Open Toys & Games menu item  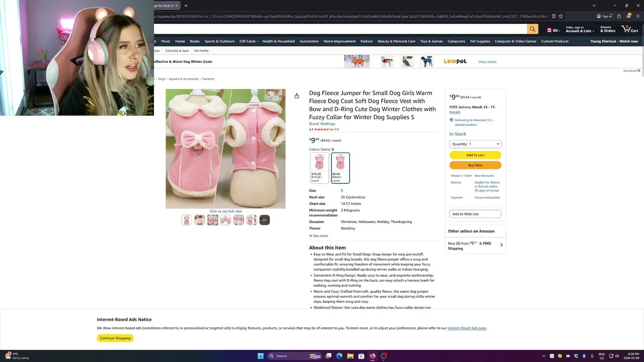(x=431, y=41)
